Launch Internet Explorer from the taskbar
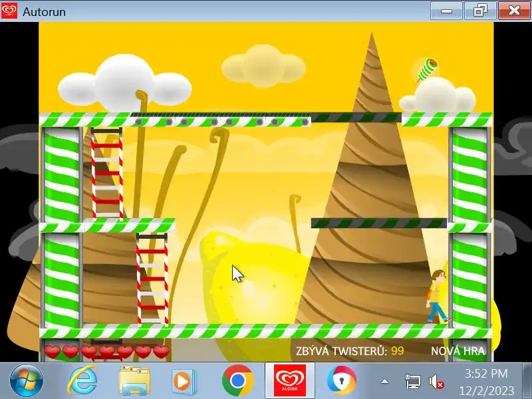The width and height of the screenshot is (532, 399). [82, 380]
